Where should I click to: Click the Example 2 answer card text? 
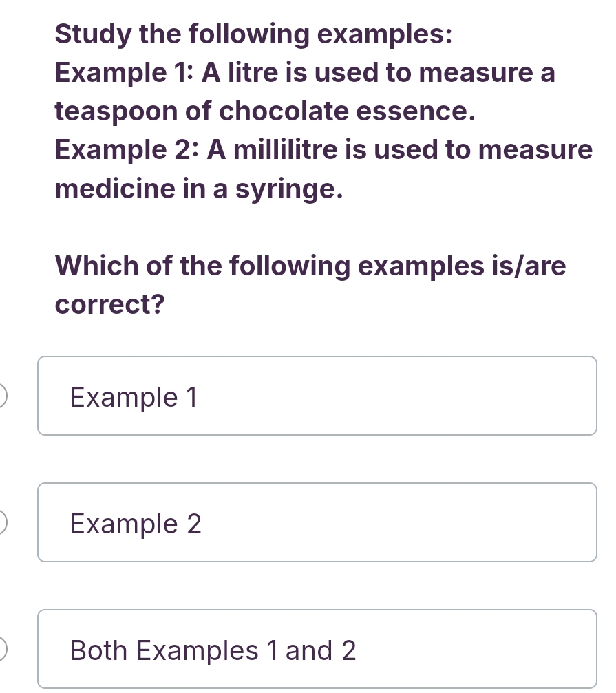click(135, 522)
